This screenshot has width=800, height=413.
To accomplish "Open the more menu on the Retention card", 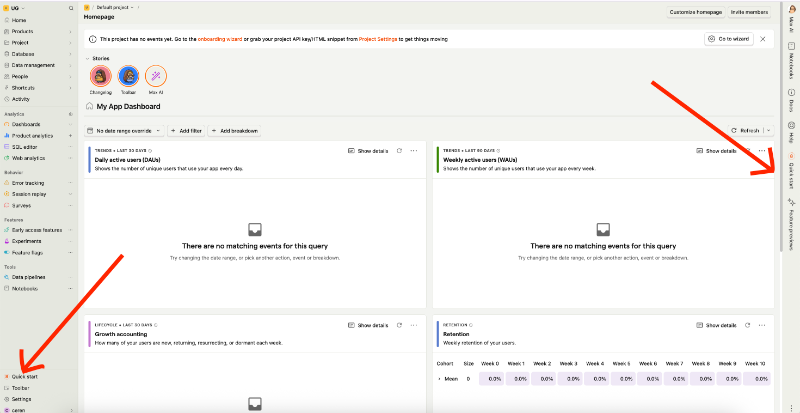I will point(762,325).
